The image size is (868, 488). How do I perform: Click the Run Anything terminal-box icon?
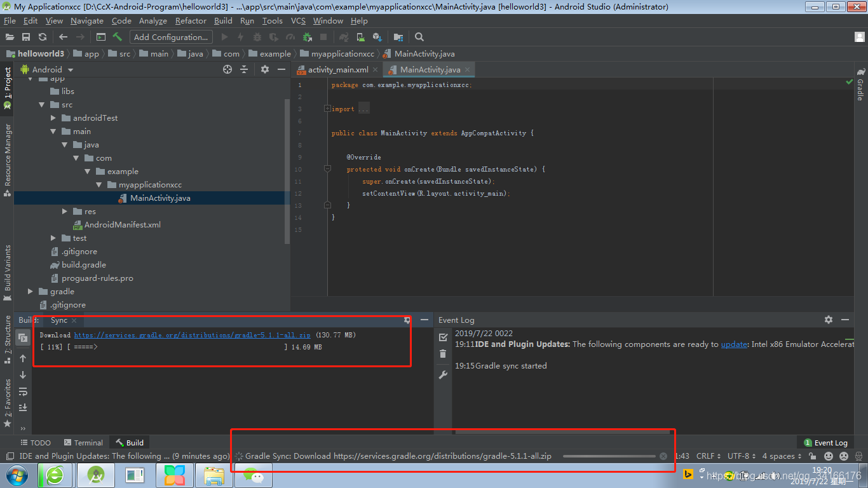click(x=102, y=37)
